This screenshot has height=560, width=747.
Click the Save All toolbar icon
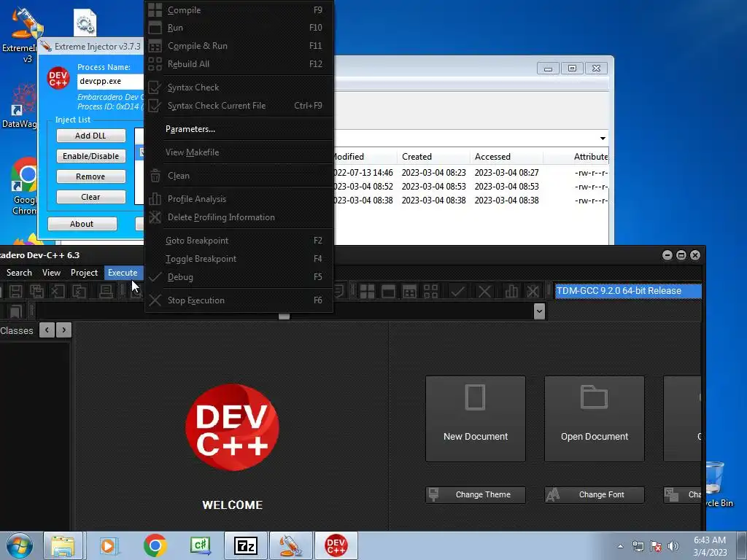[36, 291]
